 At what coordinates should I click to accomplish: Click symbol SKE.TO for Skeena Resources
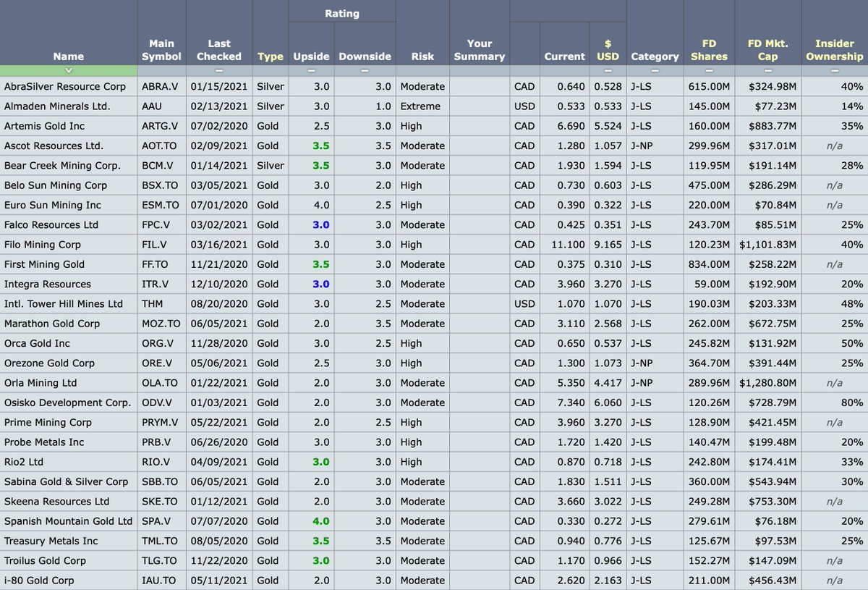[160, 501]
